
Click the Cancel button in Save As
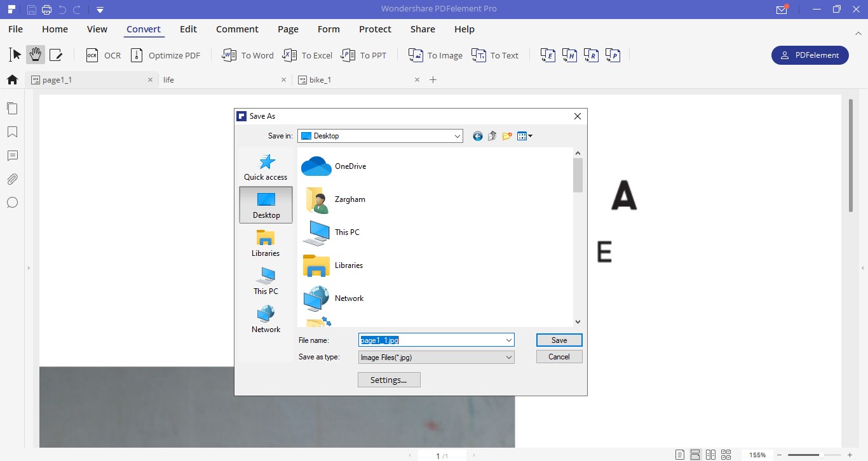pos(559,357)
